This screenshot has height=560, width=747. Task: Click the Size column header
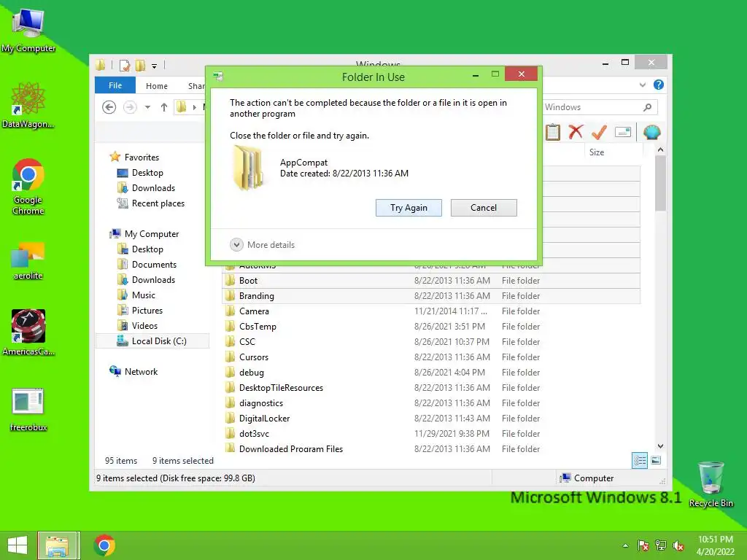click(x=597, y=152)
